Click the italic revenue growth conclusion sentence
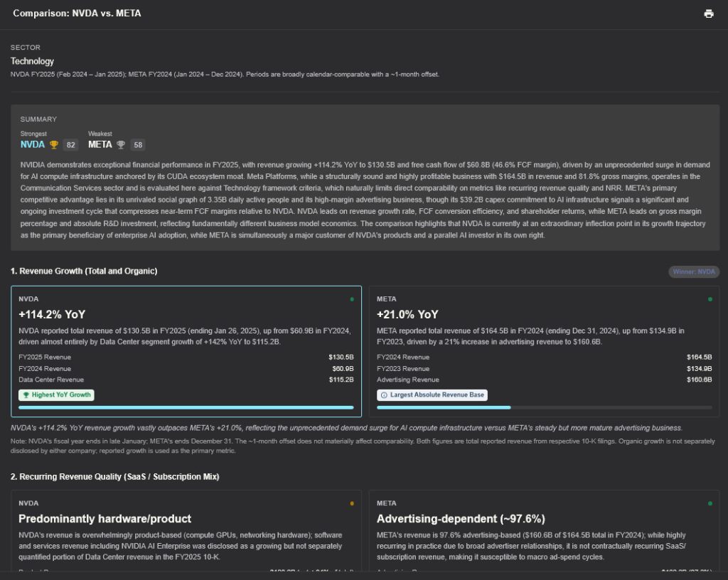The width and height of the screenshot is (728, 580). tap(346, 428)
